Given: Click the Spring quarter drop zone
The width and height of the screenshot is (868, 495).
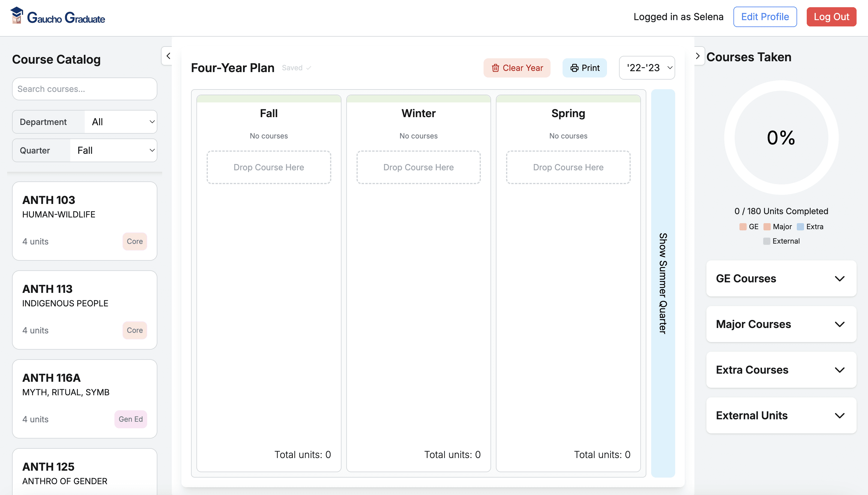Looking at the screenshot, I should tap(568, 167).
